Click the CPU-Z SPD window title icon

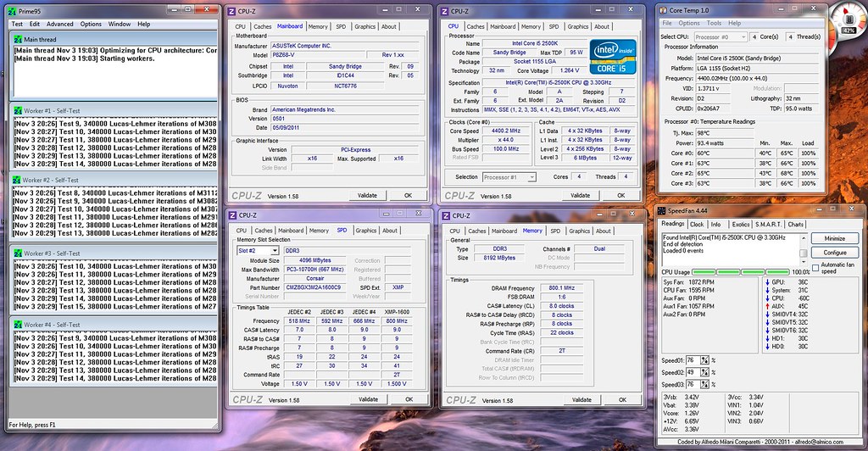233,215
